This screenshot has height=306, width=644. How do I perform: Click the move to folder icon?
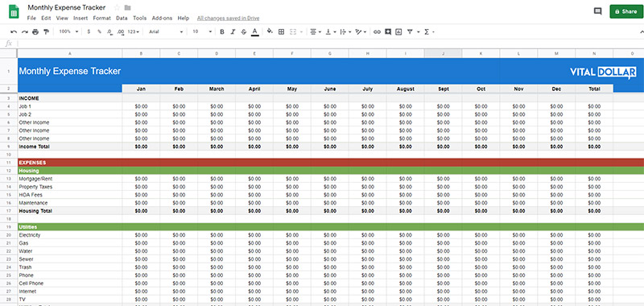coord(127,7)
